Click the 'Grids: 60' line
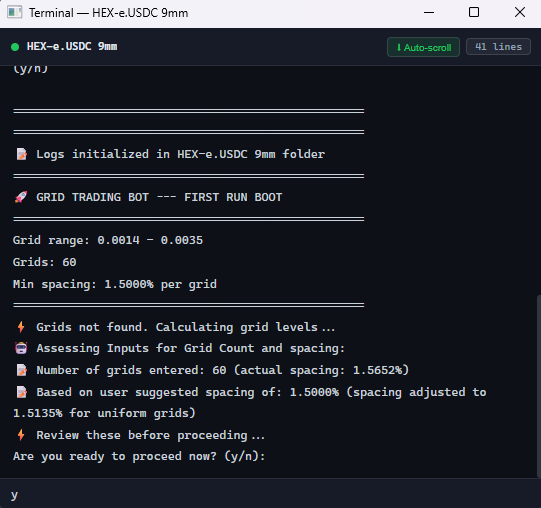Screen dimensions: 541x508 tap(45, 262)
